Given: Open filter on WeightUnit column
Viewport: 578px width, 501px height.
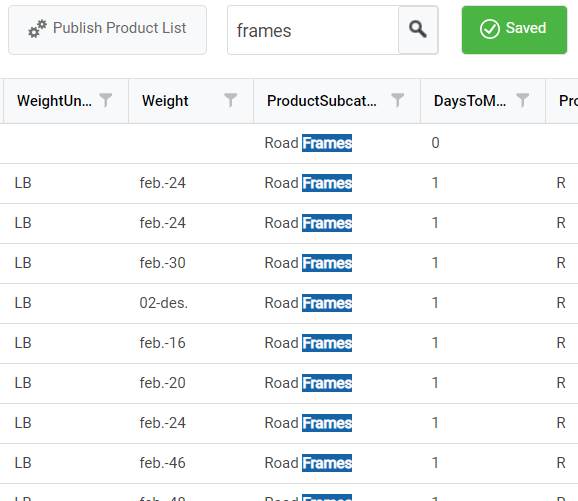Looking at the screenshot, I should click(106, 100).
